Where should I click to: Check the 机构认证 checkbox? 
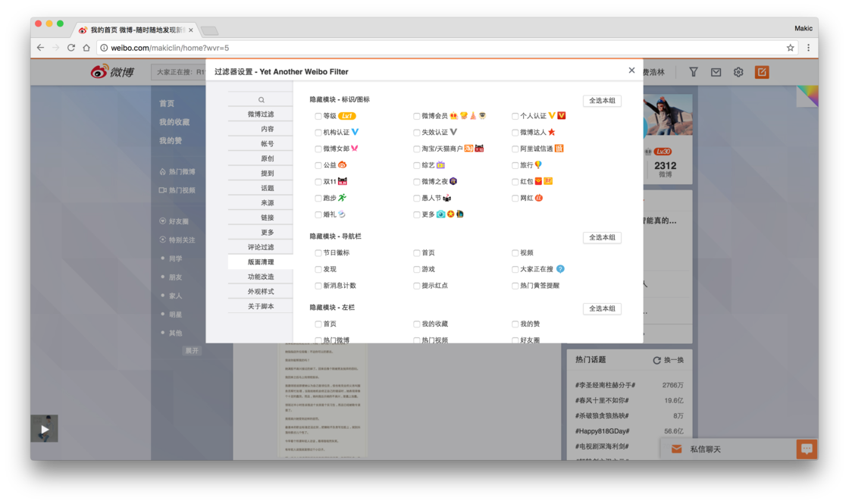pyautogui.click(x=318, y=132)
